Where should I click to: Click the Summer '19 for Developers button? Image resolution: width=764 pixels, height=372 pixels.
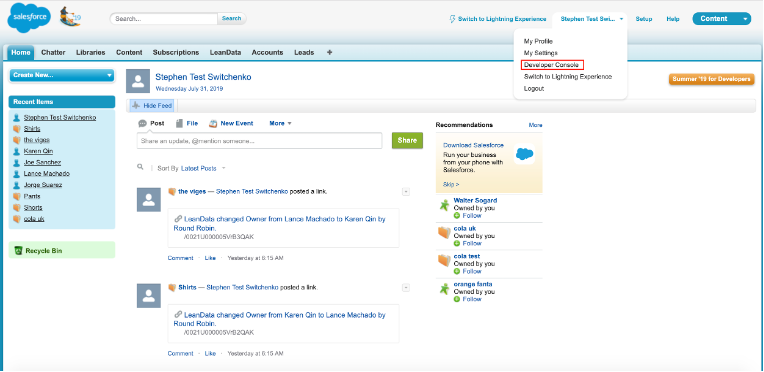coord(711,79)
